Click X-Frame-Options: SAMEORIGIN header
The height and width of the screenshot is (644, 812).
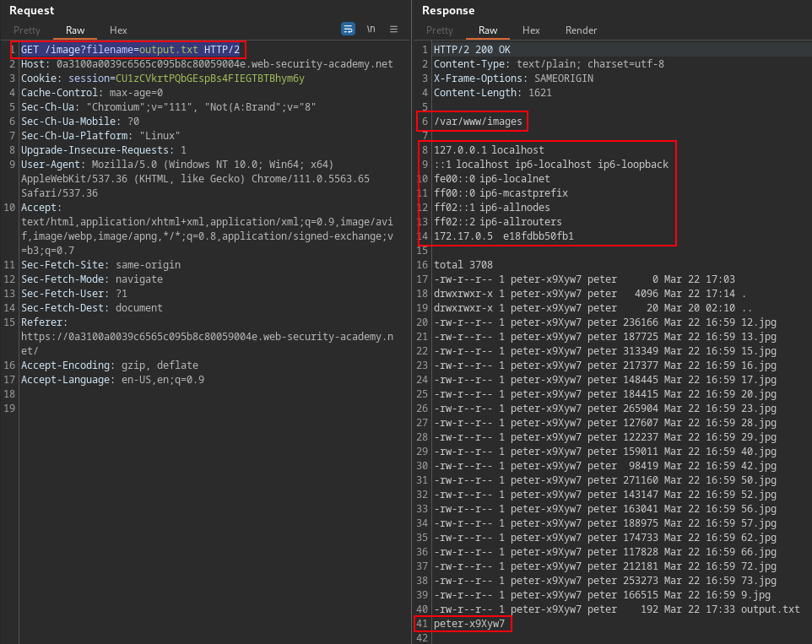[x=514, y=78]
